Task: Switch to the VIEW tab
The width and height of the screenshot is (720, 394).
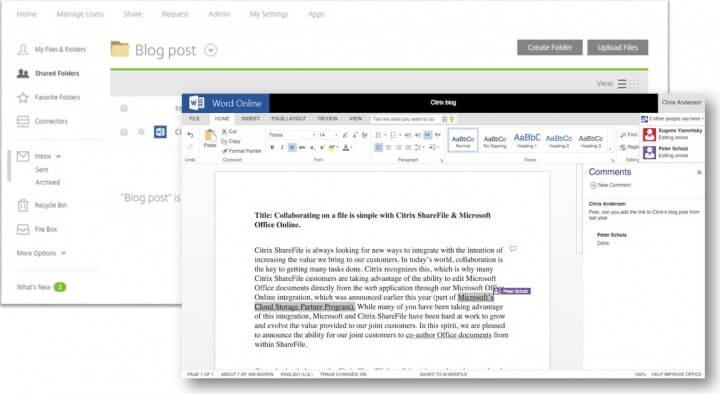Action: pyautogui.click(x=355, y=118)
